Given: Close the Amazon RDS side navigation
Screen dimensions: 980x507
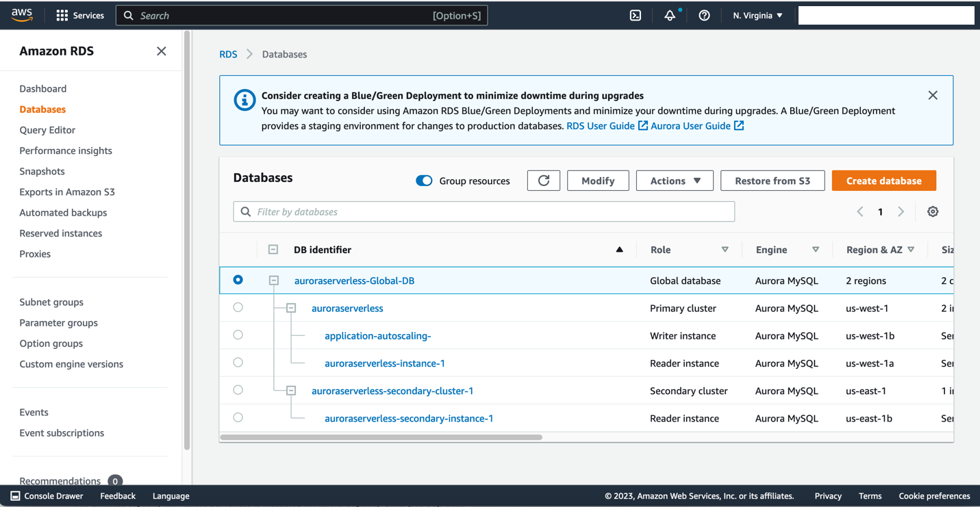Looking at the screenshot, I should pos(162,51).
